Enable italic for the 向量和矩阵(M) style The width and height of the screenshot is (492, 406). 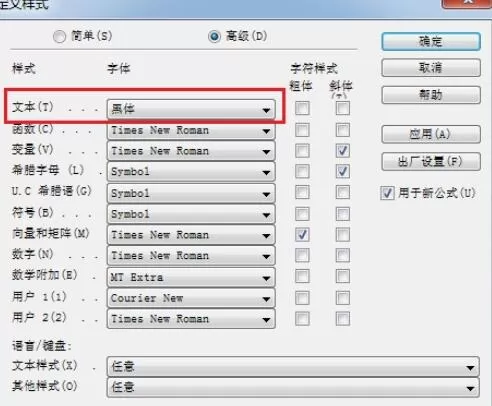343,235
